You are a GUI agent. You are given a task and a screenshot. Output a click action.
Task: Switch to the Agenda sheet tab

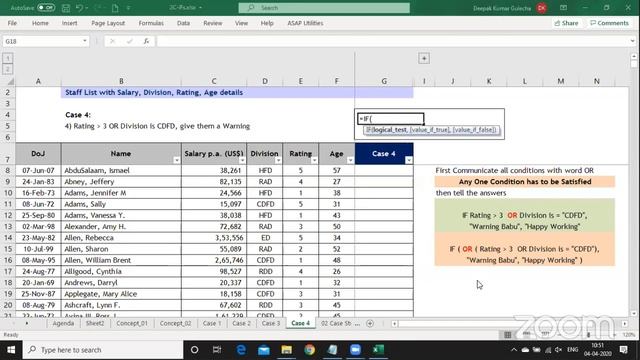63,323
